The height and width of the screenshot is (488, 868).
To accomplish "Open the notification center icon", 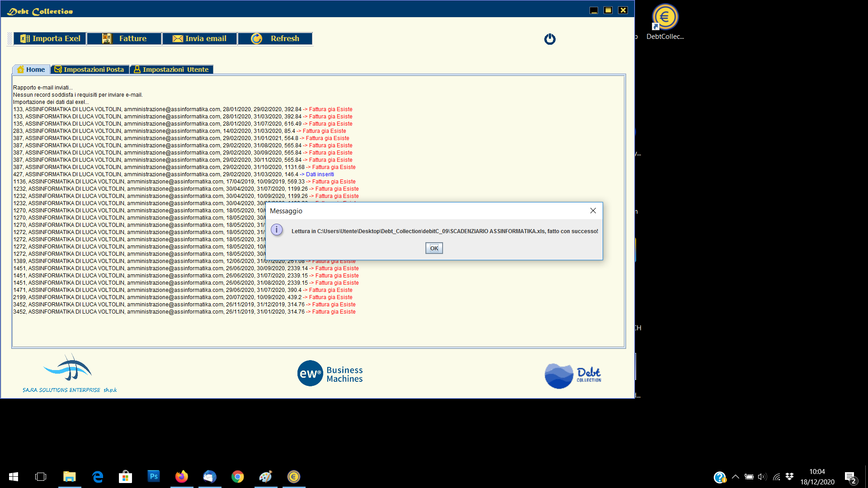I will point(850,477).
